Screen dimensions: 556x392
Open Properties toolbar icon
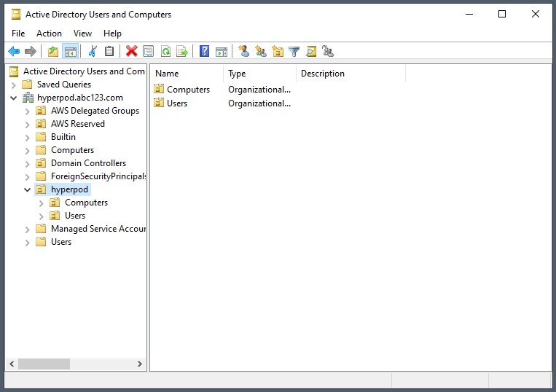148,52
